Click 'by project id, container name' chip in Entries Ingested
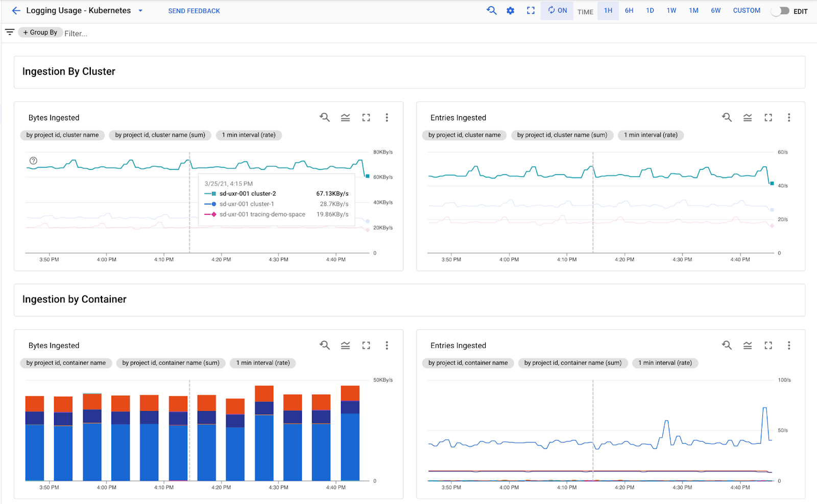The image size is (817, 504). tap(468, 363)
